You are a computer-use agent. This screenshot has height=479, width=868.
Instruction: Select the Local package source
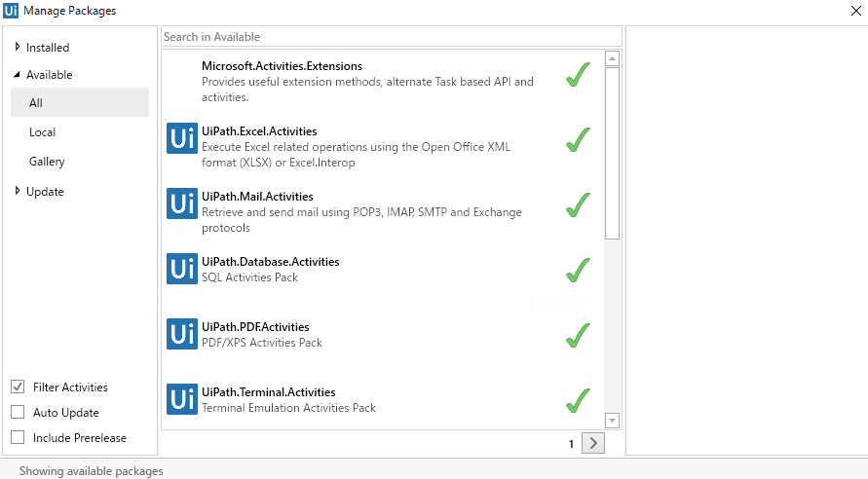point(42,132)
